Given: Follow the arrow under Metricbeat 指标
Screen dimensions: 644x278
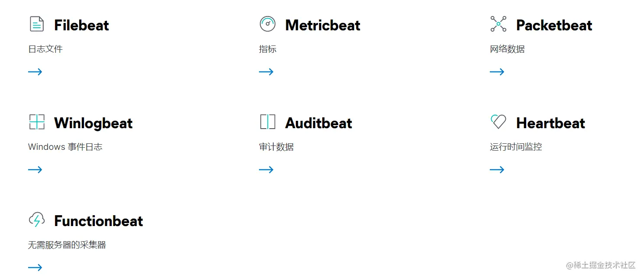Looking at the screenshot, I should point(266,72).
